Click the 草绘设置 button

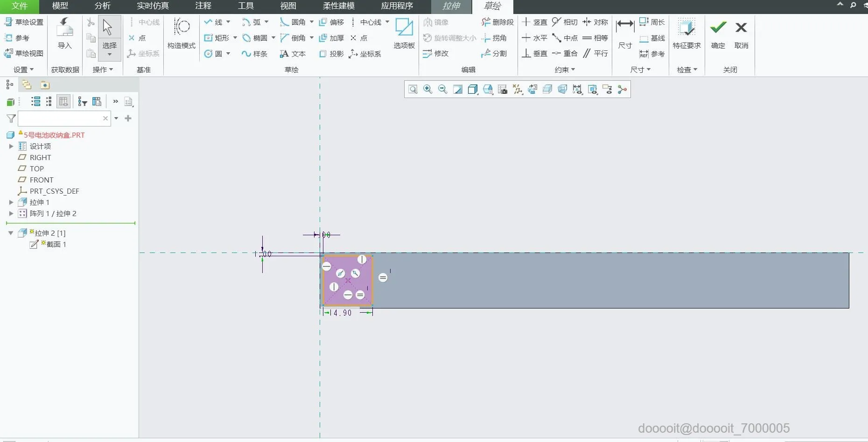[x=24, y=22]
